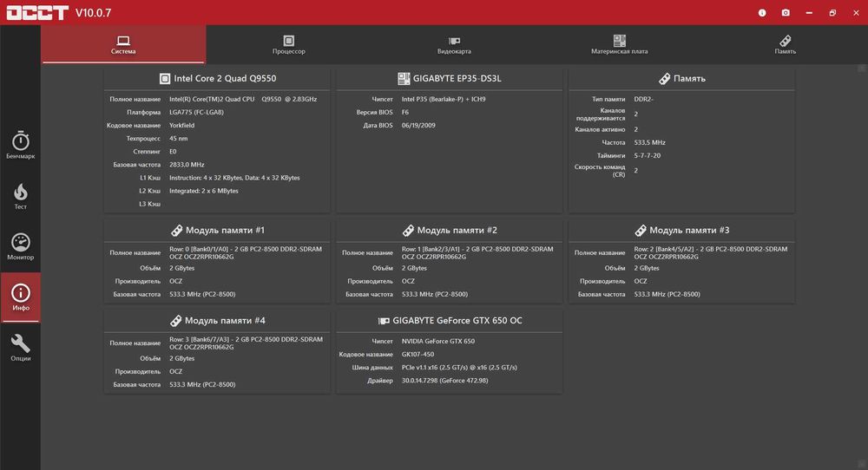Open the Бенчмарк stopwatch section
The width and height of the screenshot is (868, 470).
click(21, 146)
